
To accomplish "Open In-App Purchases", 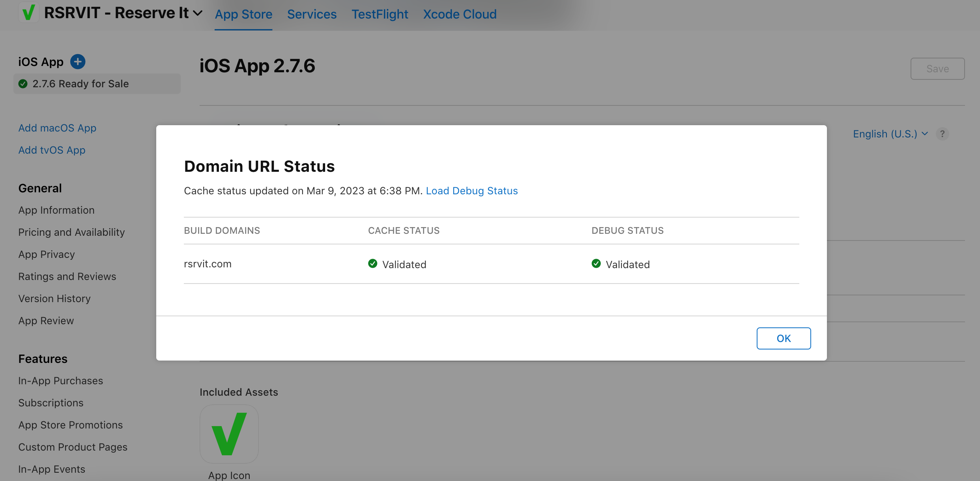I will (61, 381).
